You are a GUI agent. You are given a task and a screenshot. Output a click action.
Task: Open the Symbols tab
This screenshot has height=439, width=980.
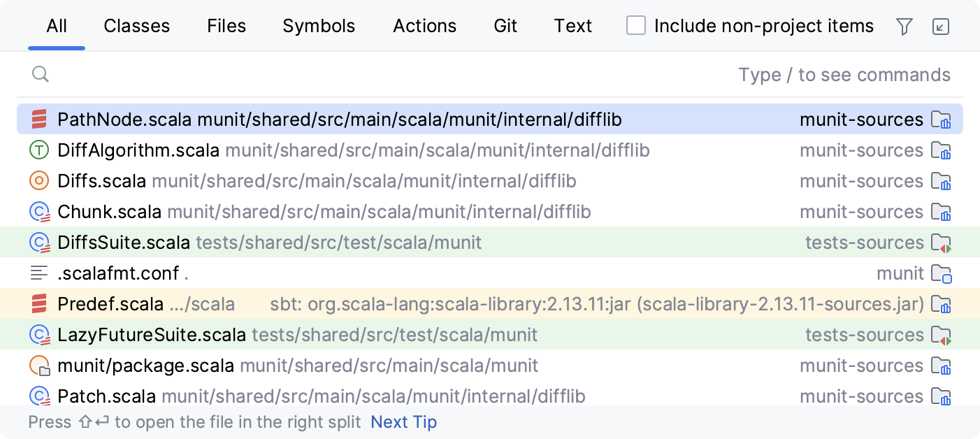(319, 27)
